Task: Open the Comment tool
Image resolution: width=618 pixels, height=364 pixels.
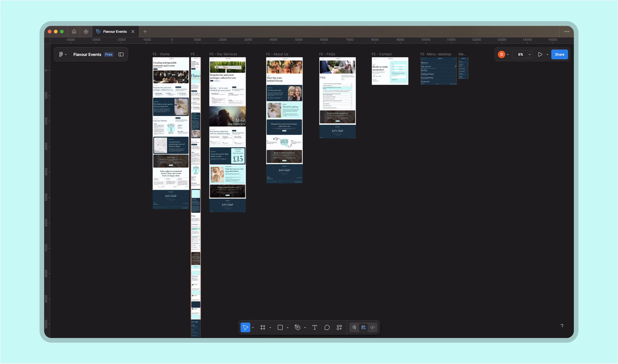Action: coord(327,327)
